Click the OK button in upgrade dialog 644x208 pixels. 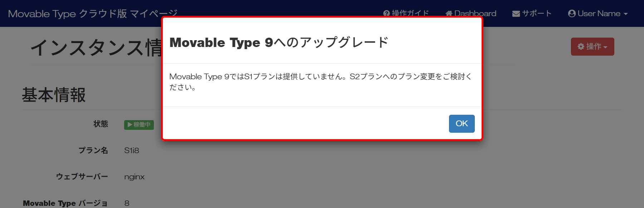coord(462,124)
